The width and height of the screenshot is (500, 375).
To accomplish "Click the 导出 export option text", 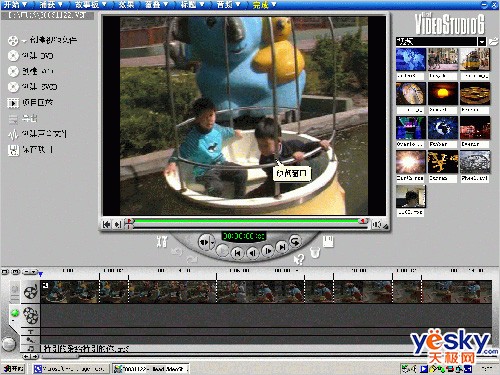I will [x=30, y=118].
